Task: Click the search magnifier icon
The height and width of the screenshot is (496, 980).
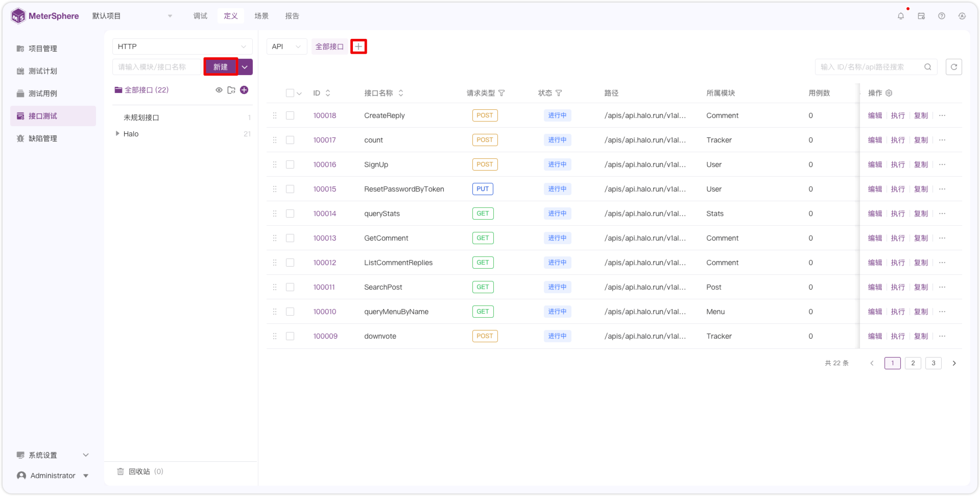Action: click(928, 67)
